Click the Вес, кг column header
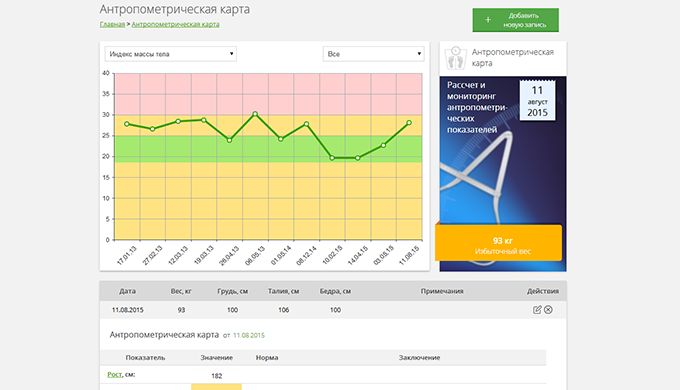 point(181,291)
